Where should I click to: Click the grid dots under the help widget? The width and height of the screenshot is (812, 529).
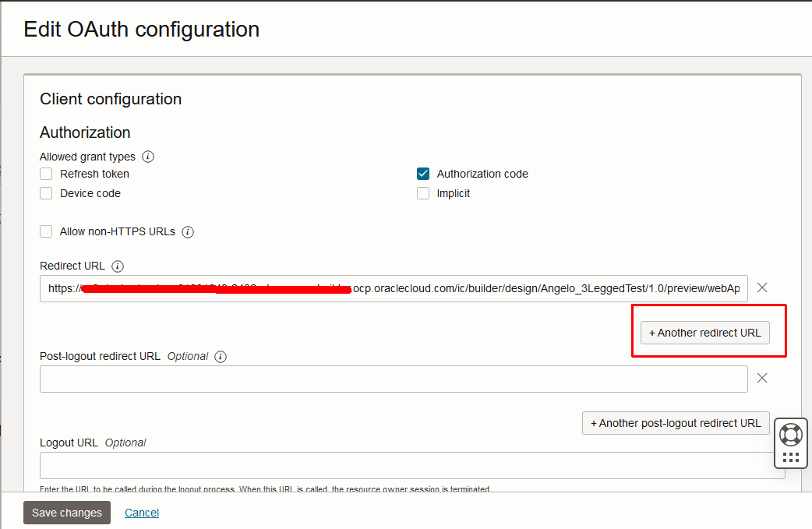point(790,457)
